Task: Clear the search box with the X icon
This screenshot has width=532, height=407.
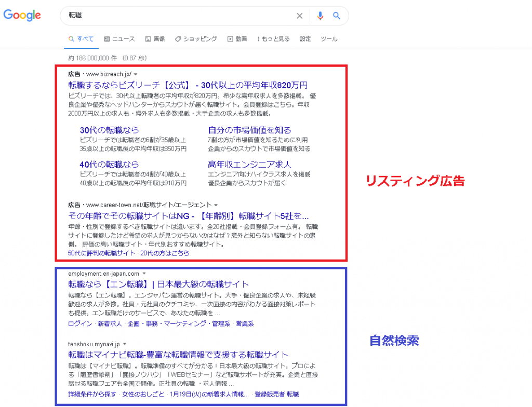Action: point(300,16)
